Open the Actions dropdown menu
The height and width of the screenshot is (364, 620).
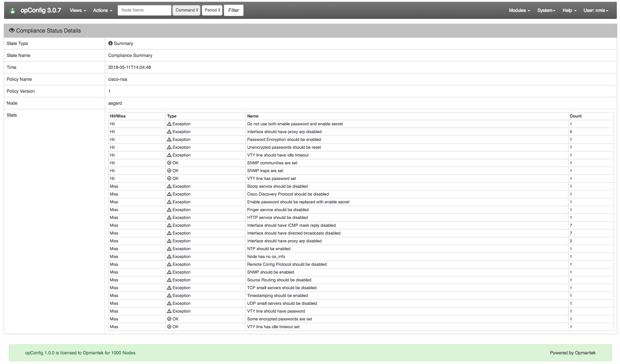coord(102,10)
